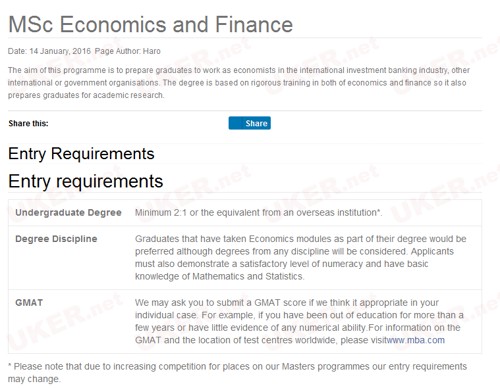Select the GMAT row label
The width and height of the screenshot is (500, 388).
click(29, 303)
